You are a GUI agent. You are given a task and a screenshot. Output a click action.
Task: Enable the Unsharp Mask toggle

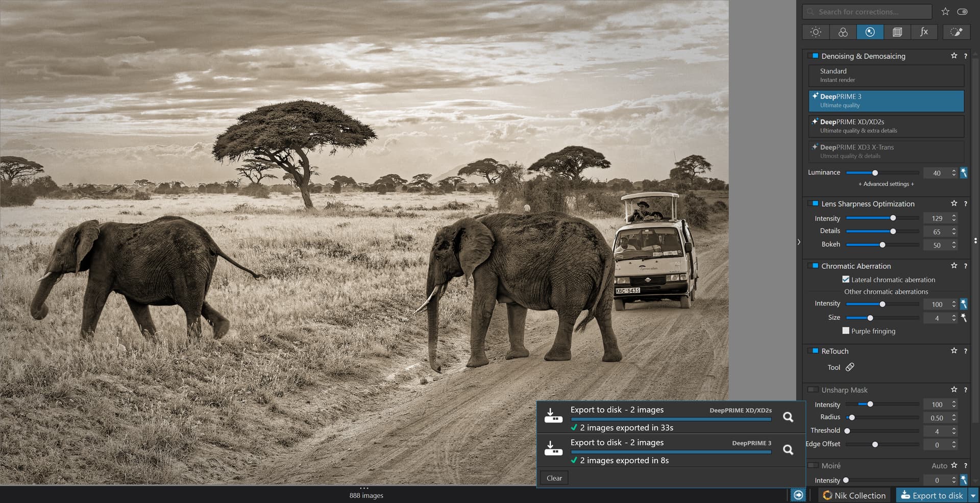[813, 390]
